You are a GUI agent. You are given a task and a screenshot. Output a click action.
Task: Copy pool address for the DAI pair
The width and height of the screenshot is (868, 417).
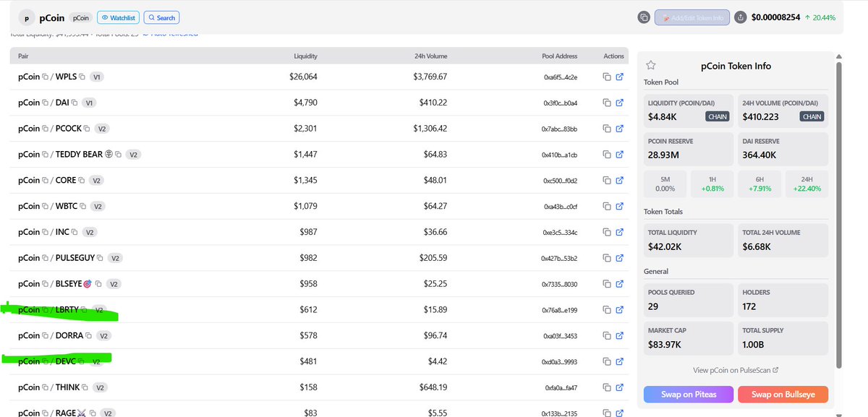point(608,103)
